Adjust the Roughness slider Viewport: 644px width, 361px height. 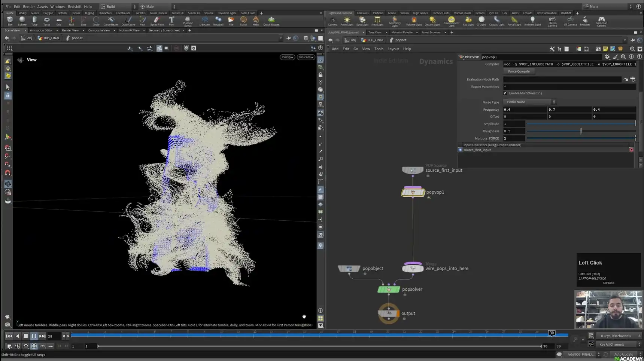(x=580, y=131)
